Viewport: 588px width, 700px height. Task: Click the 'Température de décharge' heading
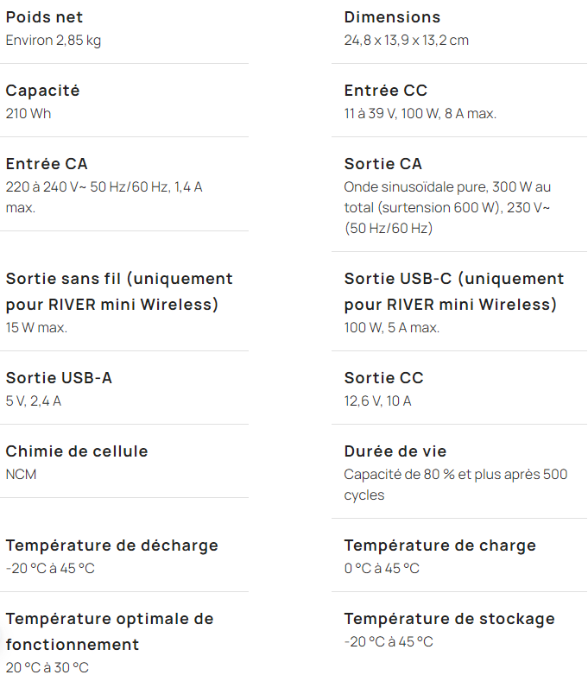click(x=111, y=545)
